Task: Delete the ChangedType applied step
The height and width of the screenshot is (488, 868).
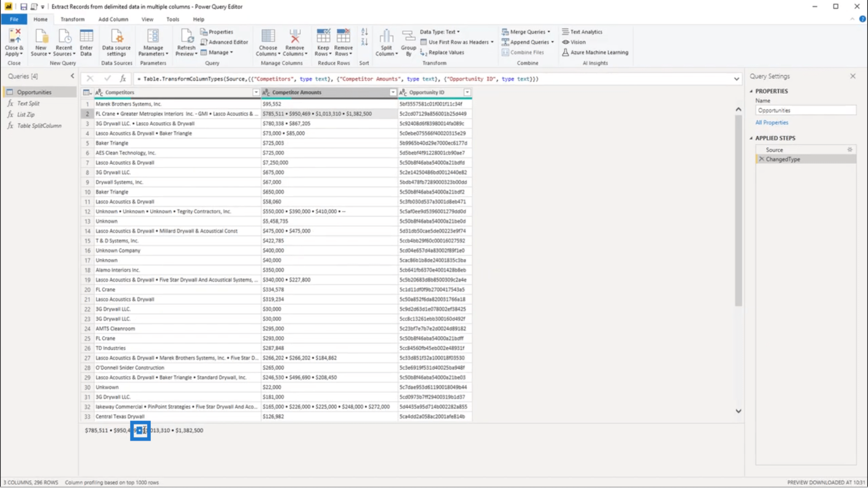Action: [x=761, y=160]
